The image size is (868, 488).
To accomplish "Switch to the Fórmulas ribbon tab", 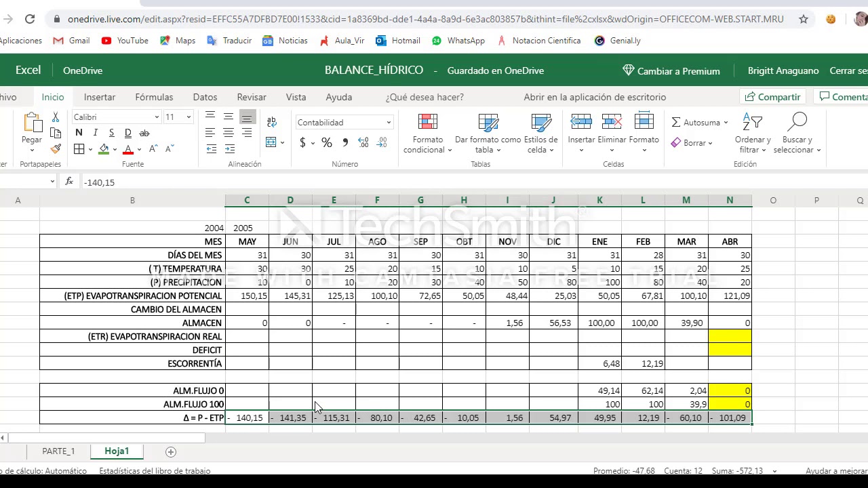I will (154, 97).
